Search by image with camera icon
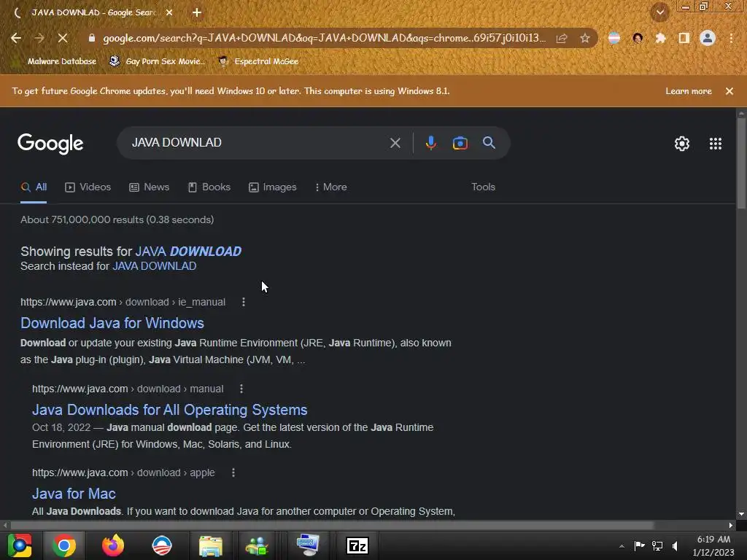The height and width of the screenshot is (560, 747). [460, 143]
